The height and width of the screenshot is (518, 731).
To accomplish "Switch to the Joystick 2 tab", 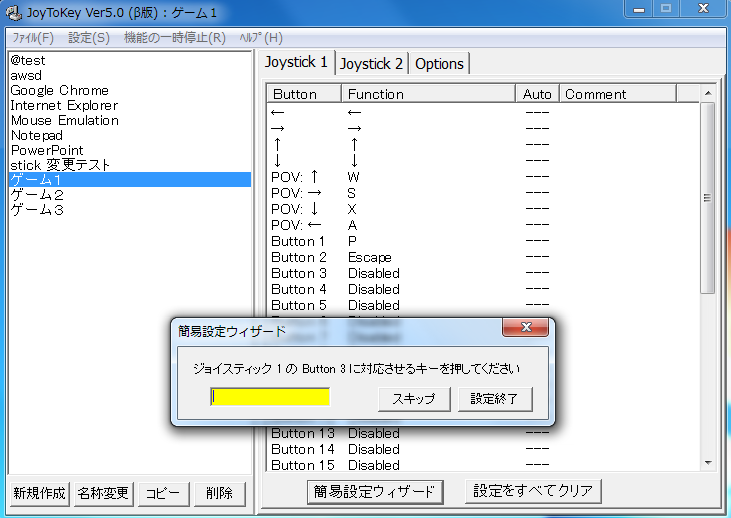I will (x=371, y=63).
